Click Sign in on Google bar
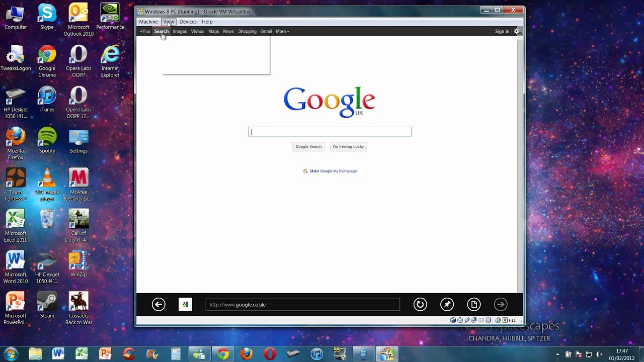The width and height of the screenshot is (644, 362). [502, 31]
